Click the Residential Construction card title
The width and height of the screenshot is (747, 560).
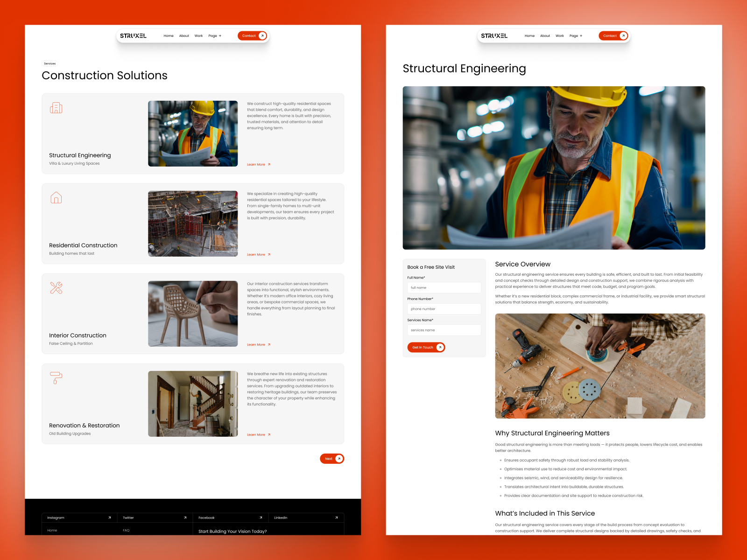click(x=83, y=245)
